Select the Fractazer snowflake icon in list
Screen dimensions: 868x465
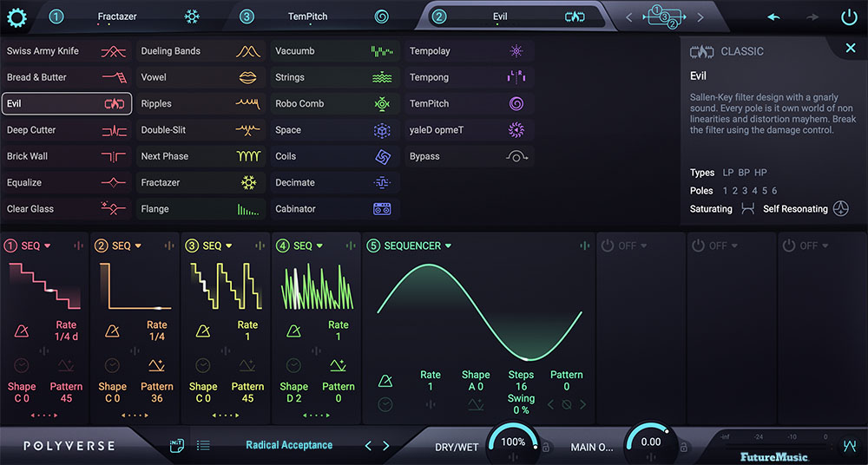[x=248, y=183]
